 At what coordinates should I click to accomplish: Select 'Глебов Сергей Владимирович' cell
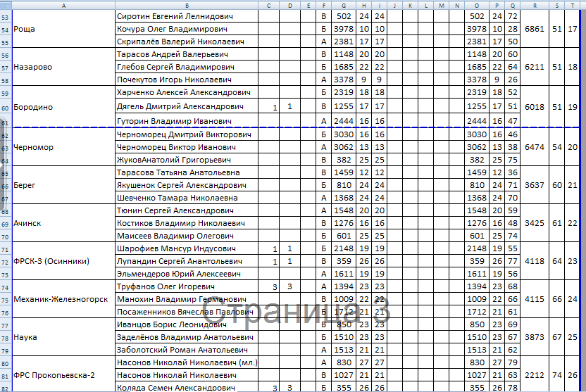[187, 67]
